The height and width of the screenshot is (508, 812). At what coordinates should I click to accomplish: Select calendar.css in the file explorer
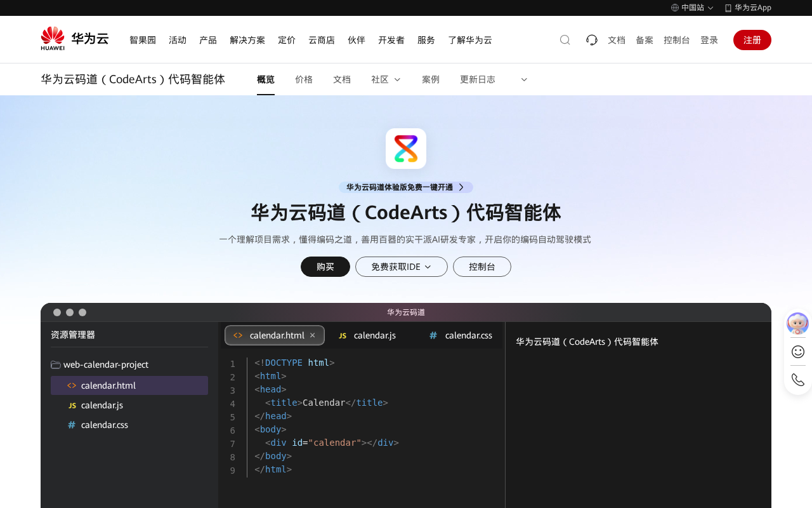coord(129,425)
